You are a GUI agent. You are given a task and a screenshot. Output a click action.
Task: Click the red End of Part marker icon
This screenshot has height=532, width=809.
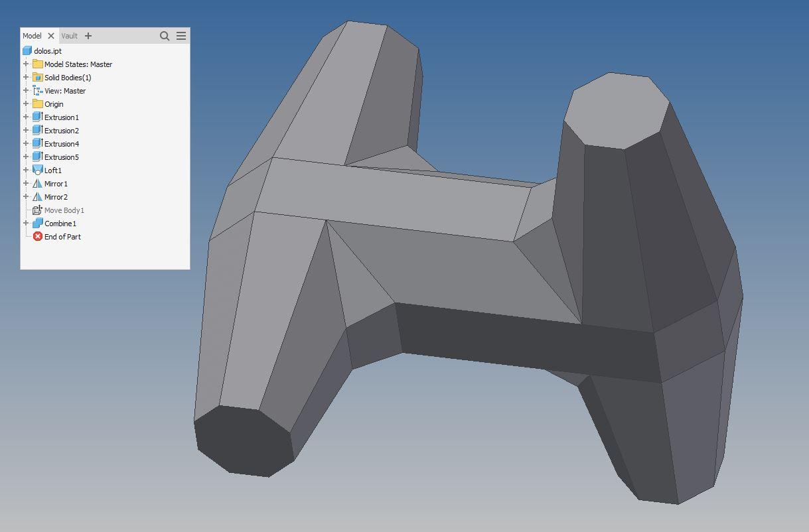(38, 237)
